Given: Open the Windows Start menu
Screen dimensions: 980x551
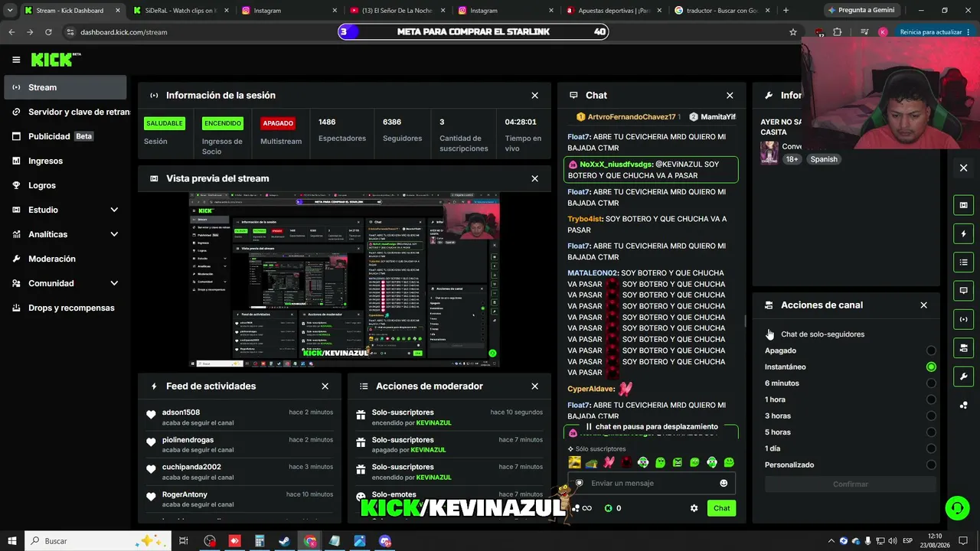Looking at the screenshot, I should 12,541.
